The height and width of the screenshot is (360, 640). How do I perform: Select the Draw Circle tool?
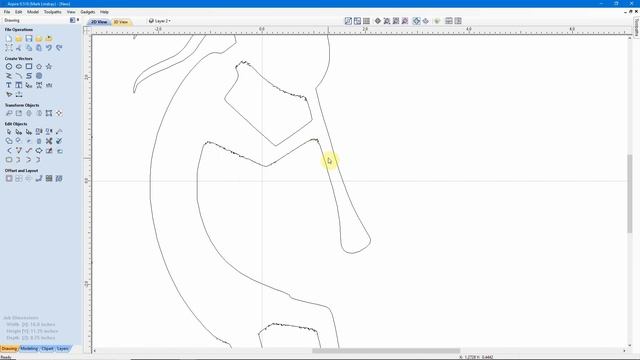pyautogui.click(x=9, y=67)
